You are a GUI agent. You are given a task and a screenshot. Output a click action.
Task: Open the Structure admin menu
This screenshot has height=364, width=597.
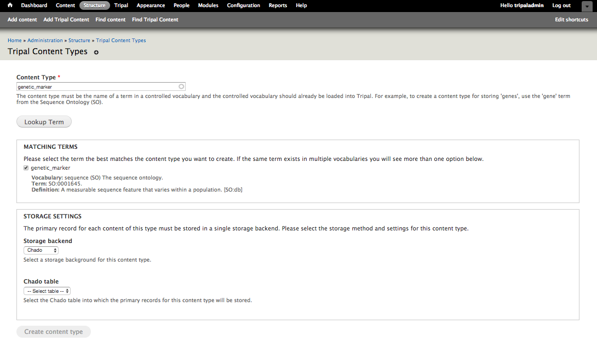click(94, 5)
